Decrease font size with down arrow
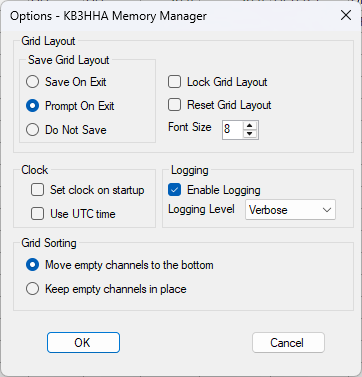The image size is (362, 377). click(x=250, y=134)
